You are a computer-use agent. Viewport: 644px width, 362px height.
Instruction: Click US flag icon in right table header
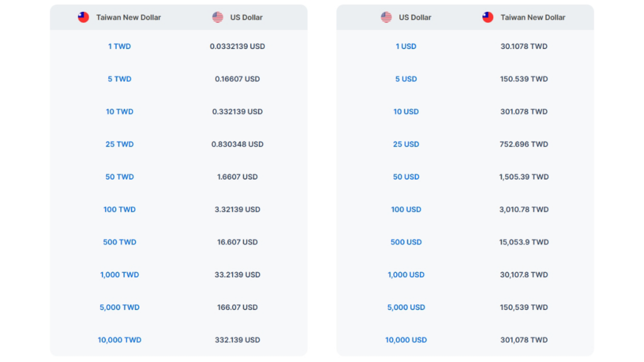(x=386, y=18)
